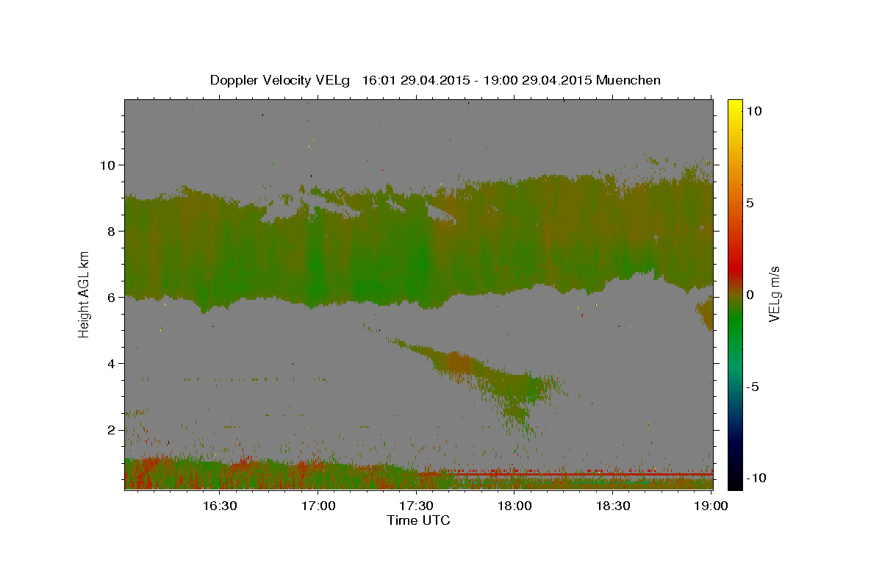
Task: Click the plot title "Doppler Velocity VELg"
Action: coord(282,80)
